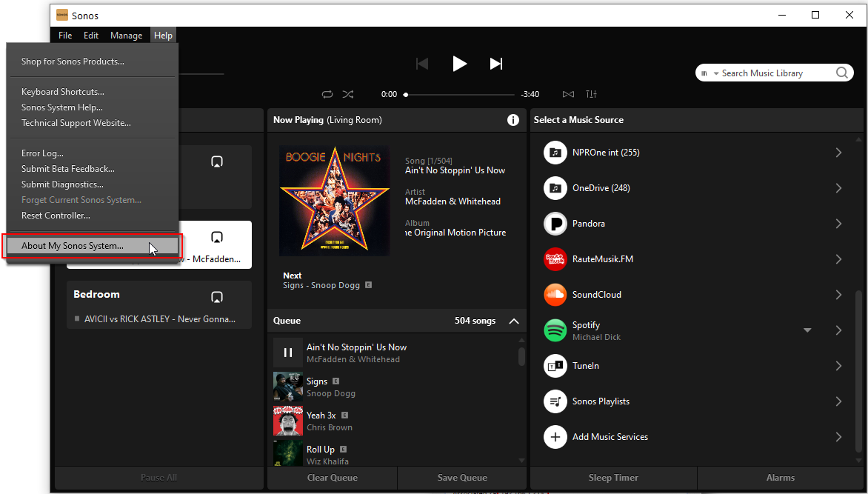Click the Clear Queue button
This screenshot has width=868, height=494.
pyautogui.click(x=332, y=478)
